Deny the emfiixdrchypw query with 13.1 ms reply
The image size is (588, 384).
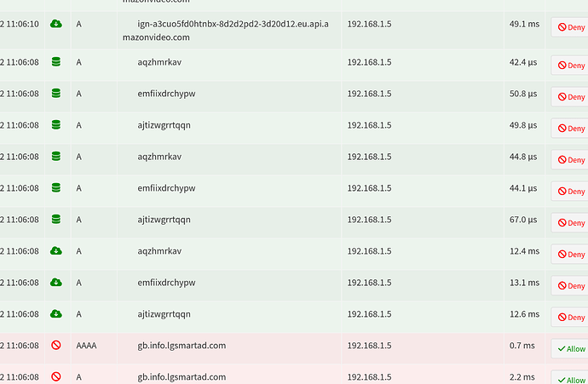click(571, 286)
